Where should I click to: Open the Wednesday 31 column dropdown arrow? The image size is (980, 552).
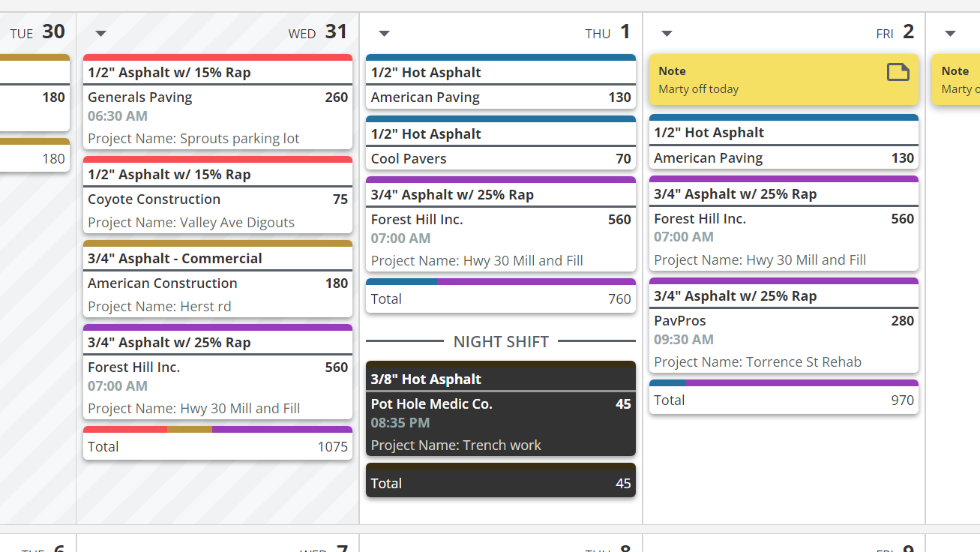[x=100, y=33]
